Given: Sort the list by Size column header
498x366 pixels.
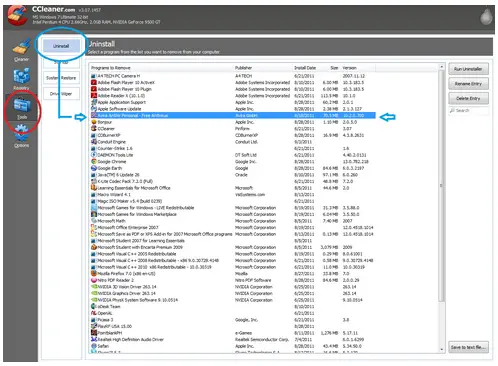Looking at the screenshot, I should [x=329, y=68].
